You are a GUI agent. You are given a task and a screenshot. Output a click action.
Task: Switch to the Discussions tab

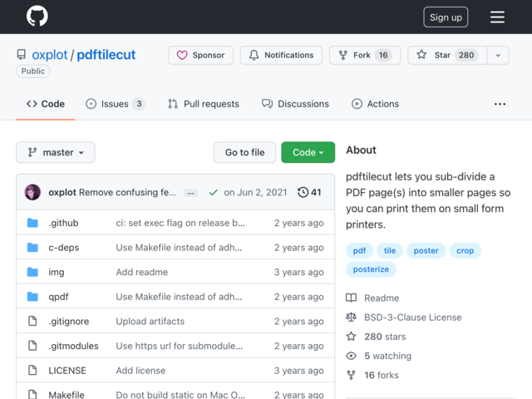295,104
